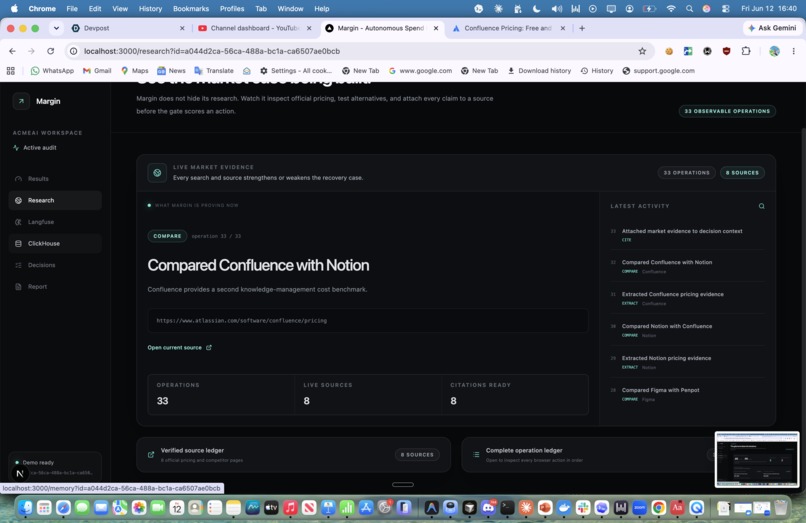Viewport: 806px width, 523px height.
Task: Select 'Attached market evidence to decision context' activity
Action: tap(687, 235)
